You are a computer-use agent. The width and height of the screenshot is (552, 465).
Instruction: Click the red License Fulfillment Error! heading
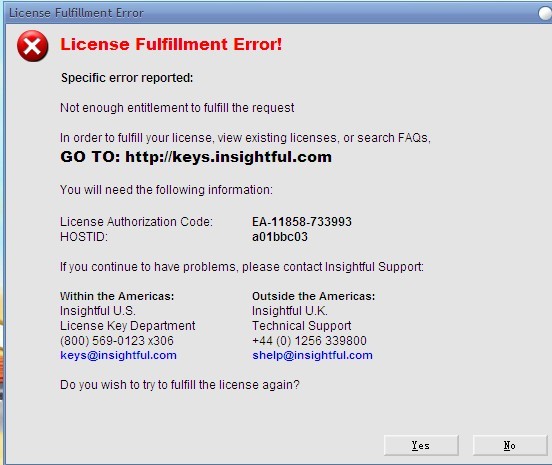point(171,44)
